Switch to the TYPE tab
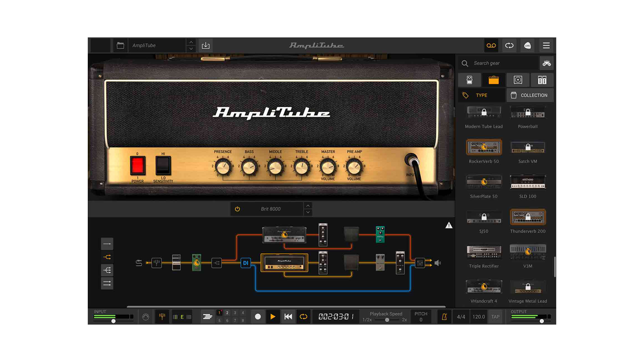The image size is (644, 362). 481,95
